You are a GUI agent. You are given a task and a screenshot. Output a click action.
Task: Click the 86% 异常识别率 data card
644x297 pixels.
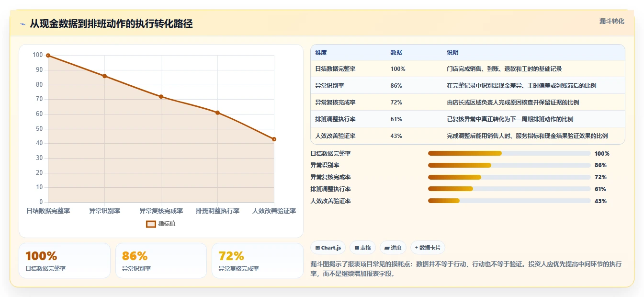point(161,261)
